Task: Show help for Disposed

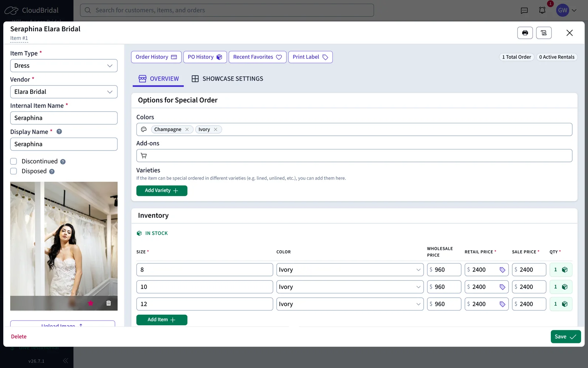Action: tap(52, 171)
